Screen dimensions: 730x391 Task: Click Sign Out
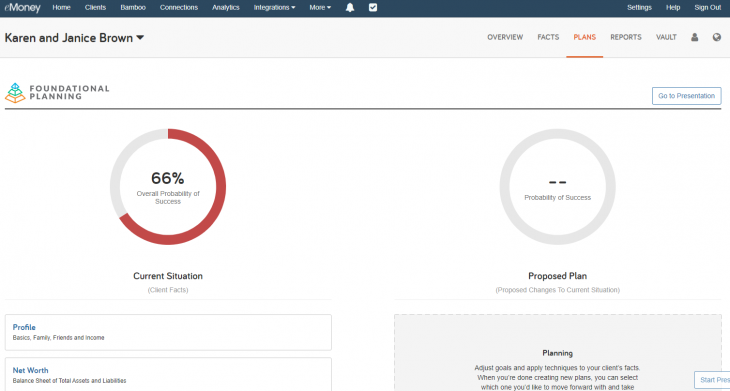point(708,7)
